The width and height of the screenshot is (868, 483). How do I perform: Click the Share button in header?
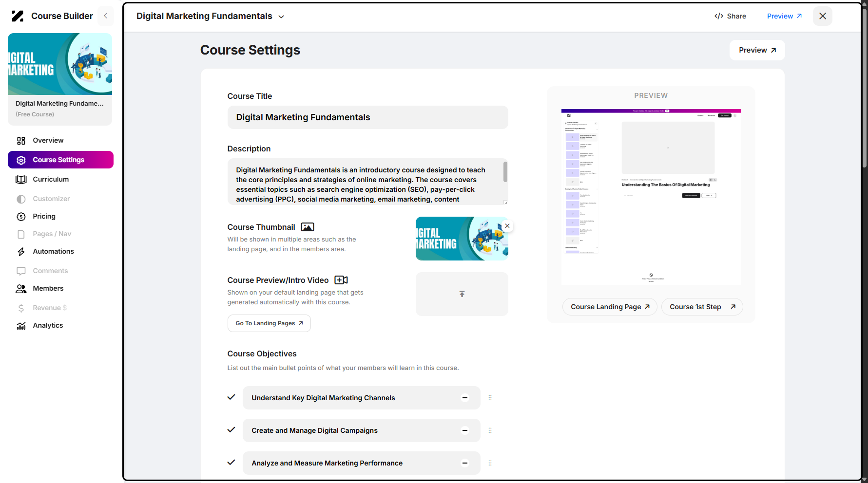730,16
